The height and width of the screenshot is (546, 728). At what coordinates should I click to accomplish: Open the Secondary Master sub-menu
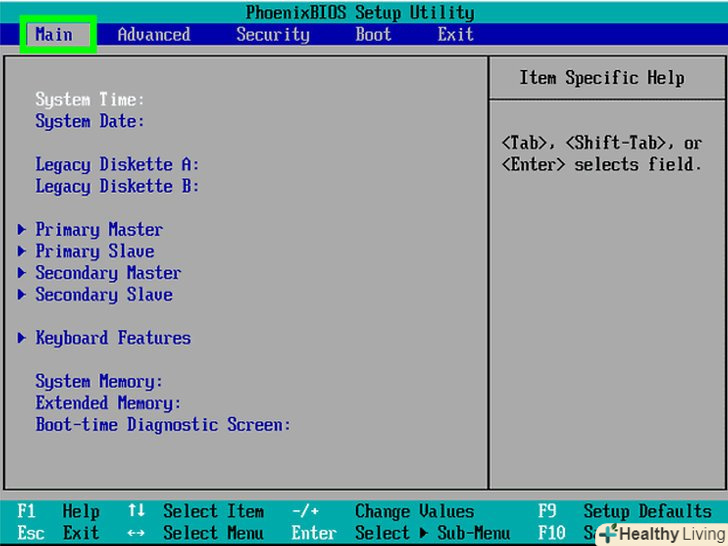(x=108, y=273)
